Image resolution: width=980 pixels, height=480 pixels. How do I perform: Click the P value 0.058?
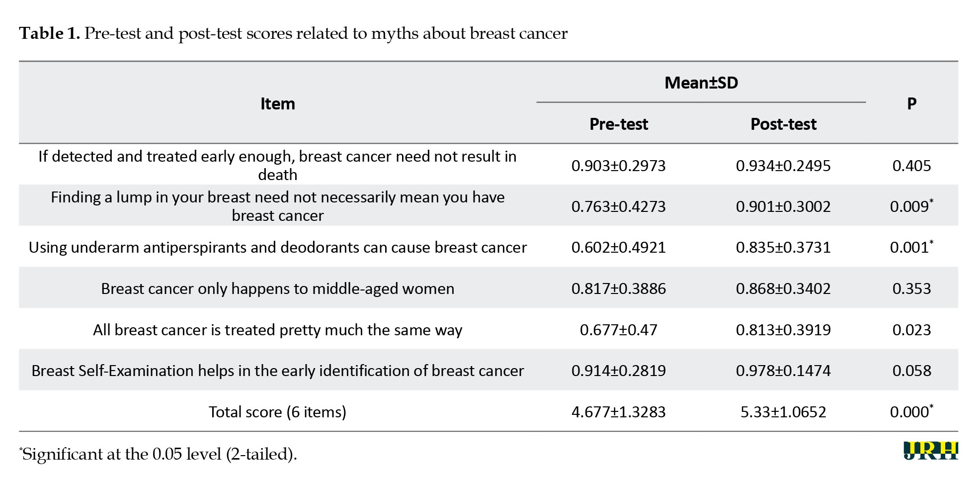pyautogui.click(x=911, y=371)
